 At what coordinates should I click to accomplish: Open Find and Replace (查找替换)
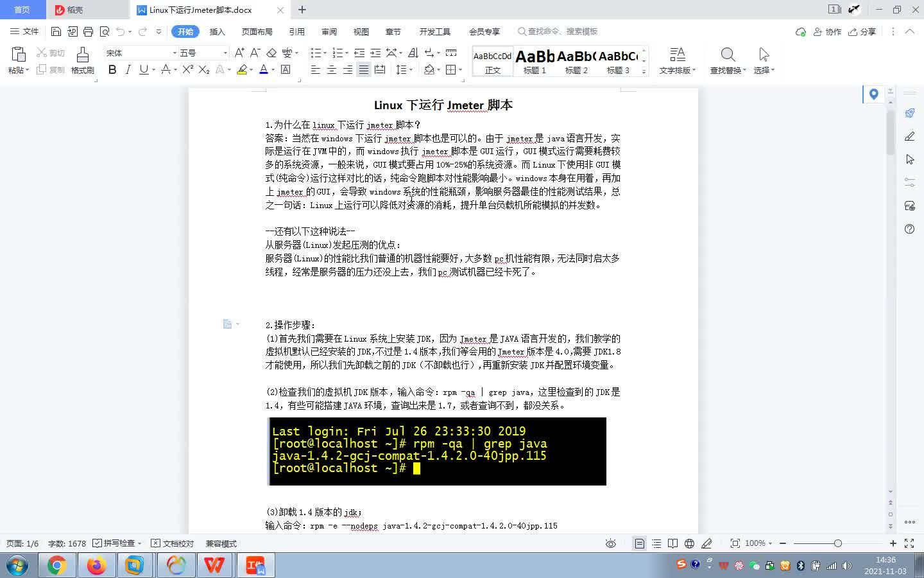click(726, 61)
